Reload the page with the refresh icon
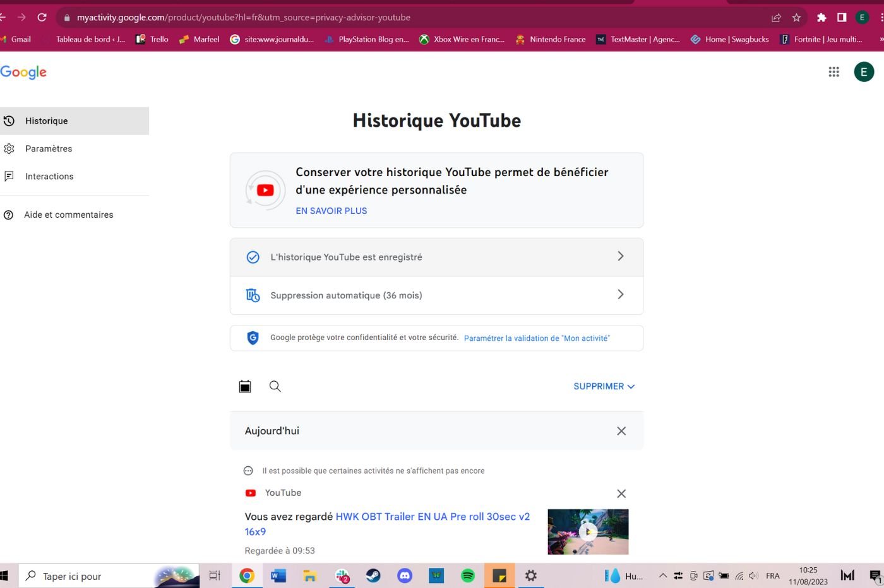This screenshot has height=588, width=884. pos(42,17)
